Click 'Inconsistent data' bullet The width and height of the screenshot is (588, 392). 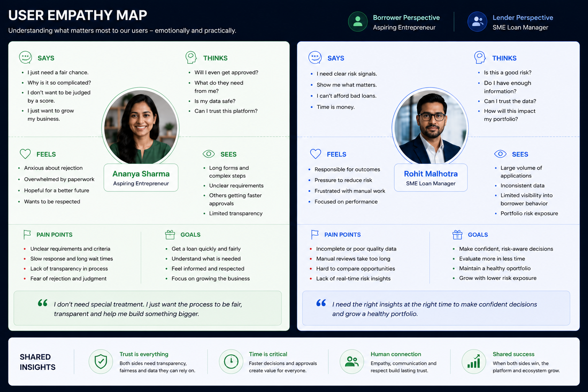point(523,186)
